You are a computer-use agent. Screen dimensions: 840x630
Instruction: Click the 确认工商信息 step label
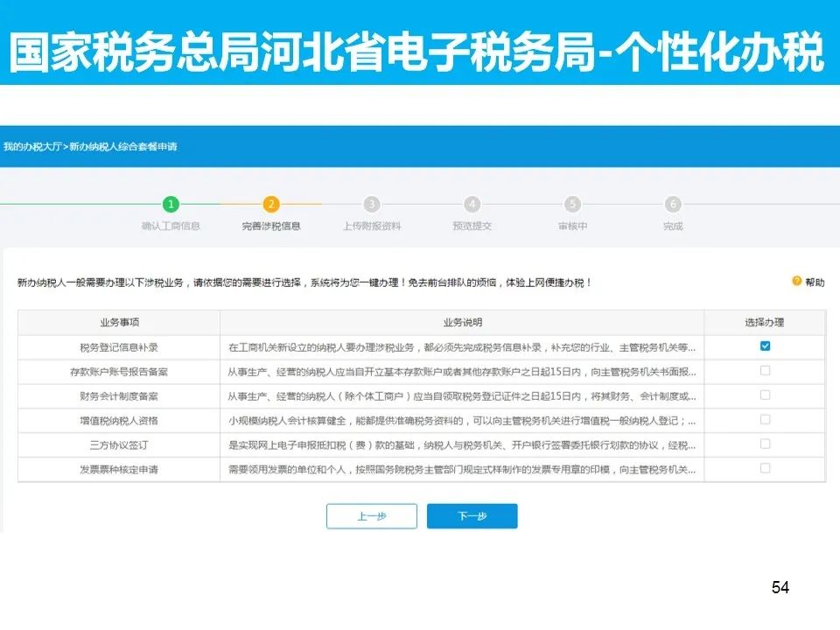click(171, 226)
